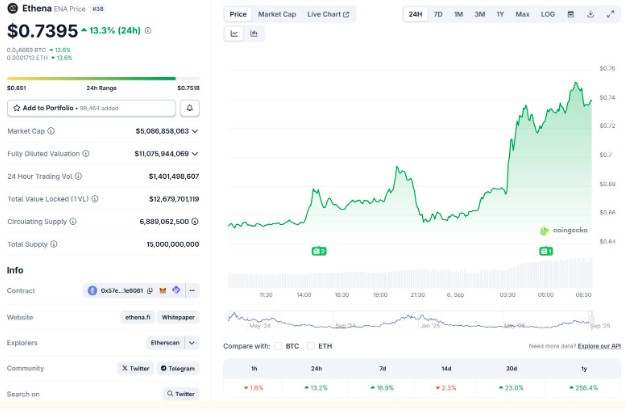Click Explore our API link

click(599, 346)
